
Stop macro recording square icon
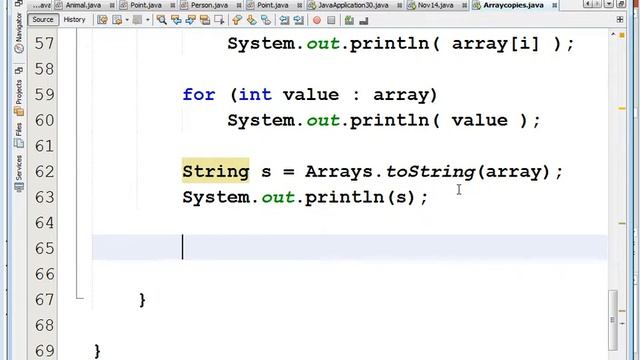331,20
